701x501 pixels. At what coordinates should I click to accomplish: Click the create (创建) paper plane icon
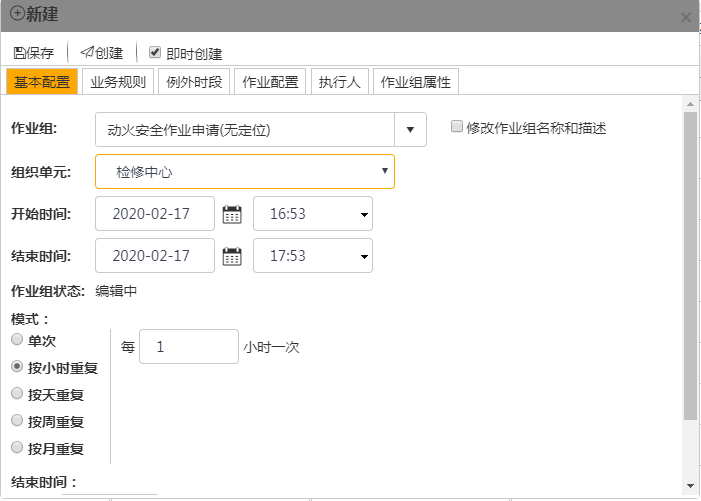(x=87, y=53)
